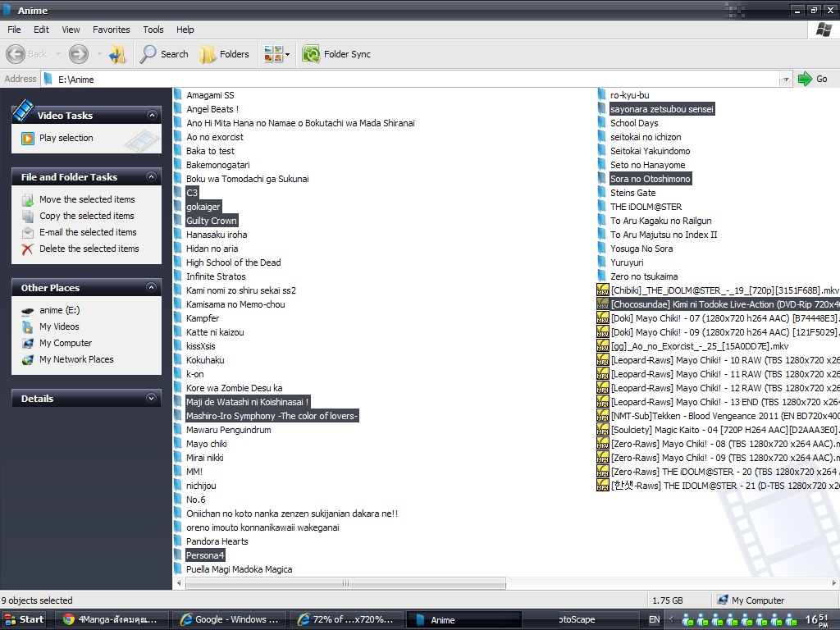The image size is (840, 630).
Task: Open the Tools menu
Action: pos(153,30)
